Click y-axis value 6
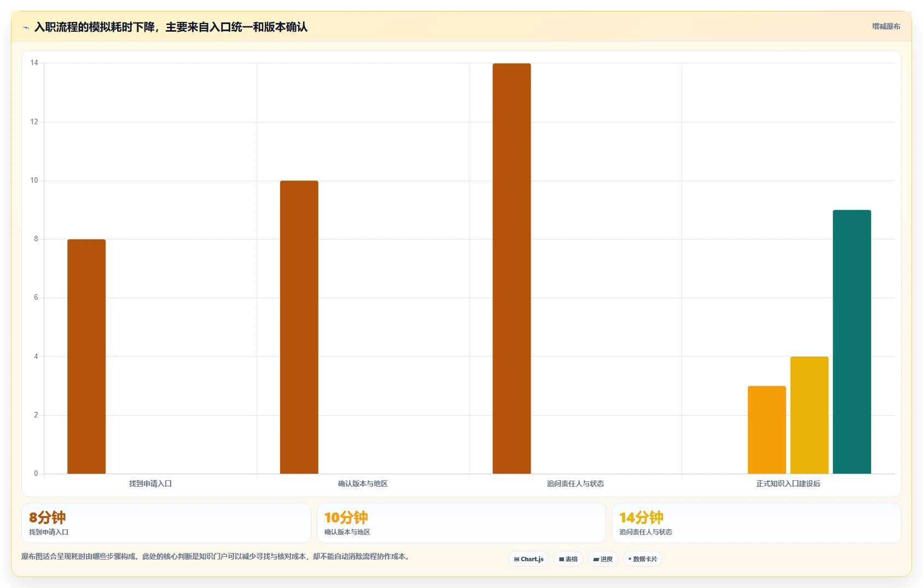923x588 pixels. (x=36, y=297)
